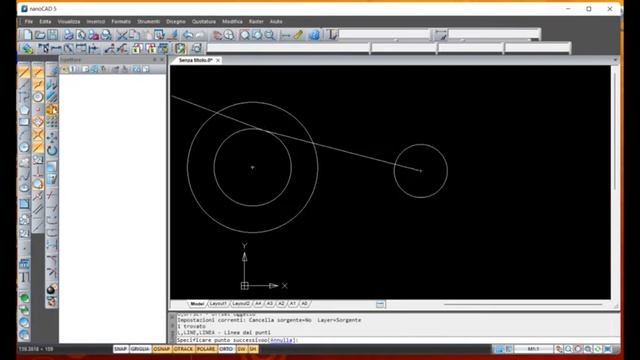640x360 pixels.
Task: Toggle SNAP mode in status bar
Action: 120,349
